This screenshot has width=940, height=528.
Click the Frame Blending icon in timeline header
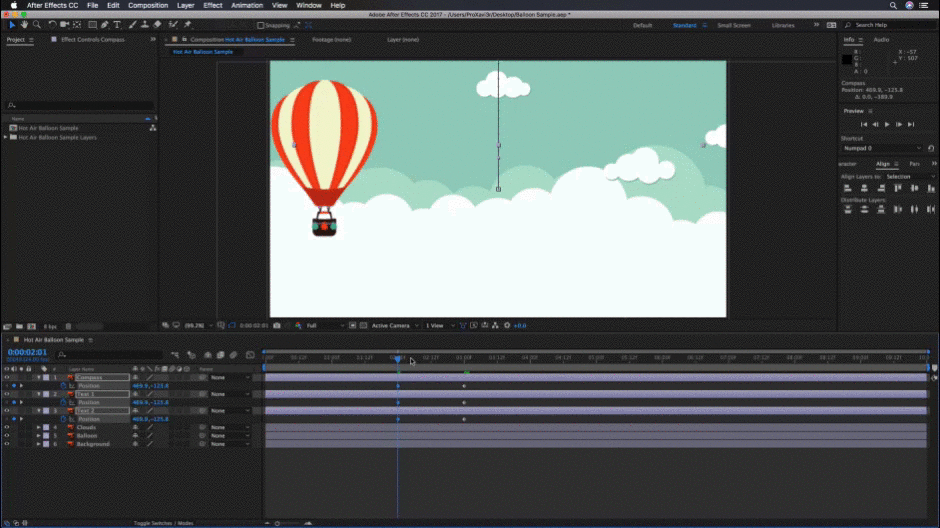point(221,355)
